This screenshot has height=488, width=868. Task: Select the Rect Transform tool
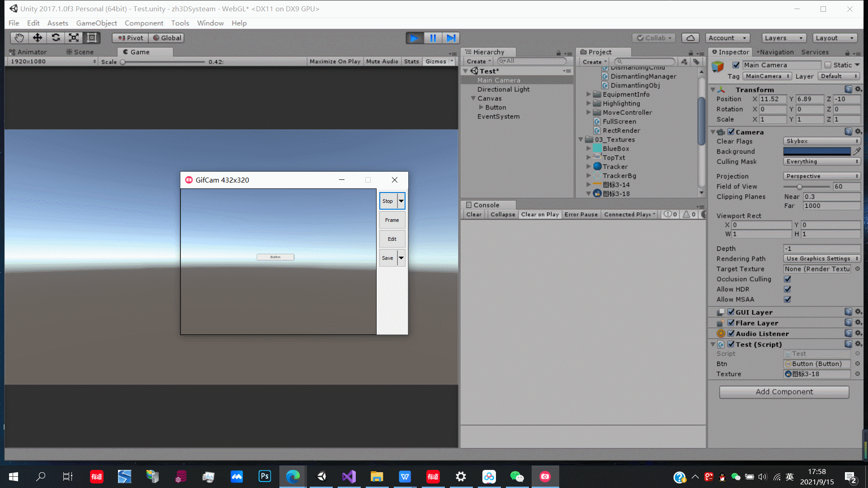[x=92, y=38]
